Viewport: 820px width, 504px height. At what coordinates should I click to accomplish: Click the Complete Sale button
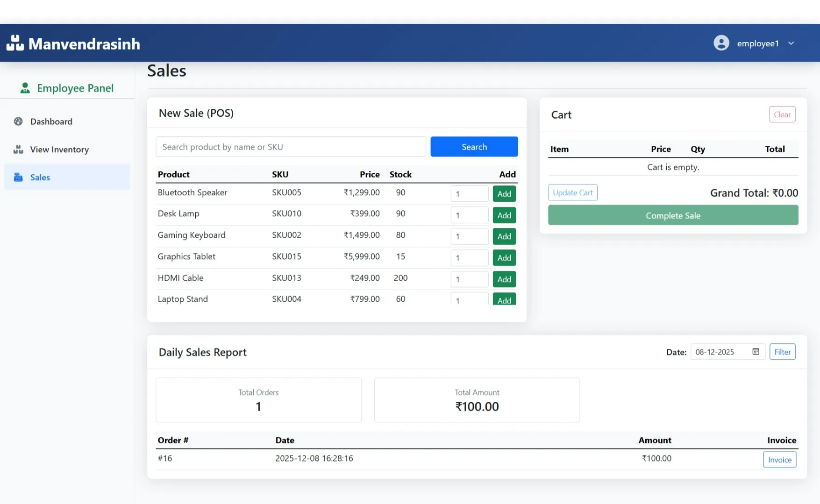click(672, 215)
